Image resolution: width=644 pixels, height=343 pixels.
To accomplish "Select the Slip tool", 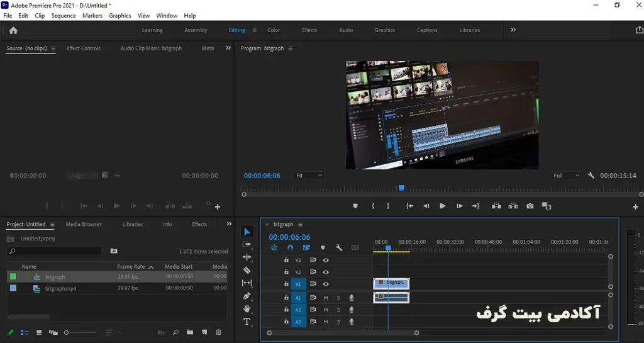I will point(247,283).
